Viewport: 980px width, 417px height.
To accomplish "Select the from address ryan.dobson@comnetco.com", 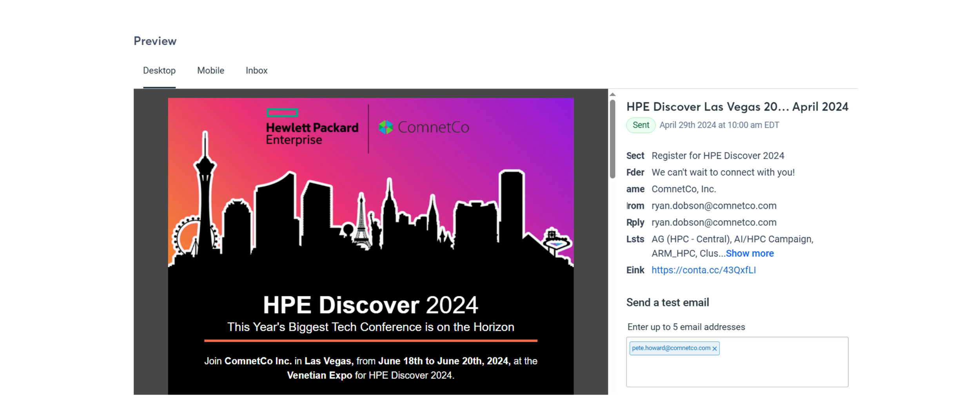I will click(x=713, y=206).
